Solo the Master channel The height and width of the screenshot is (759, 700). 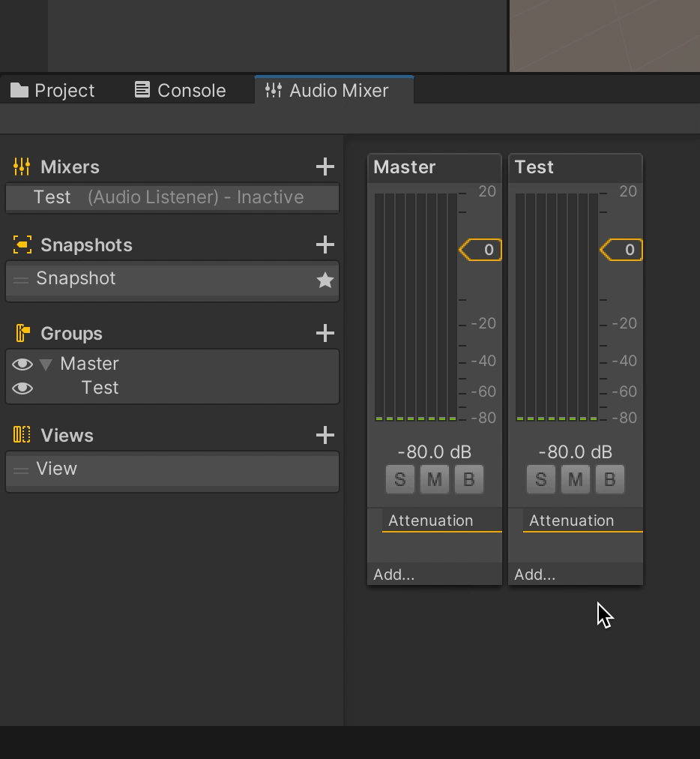pos(400,479)
